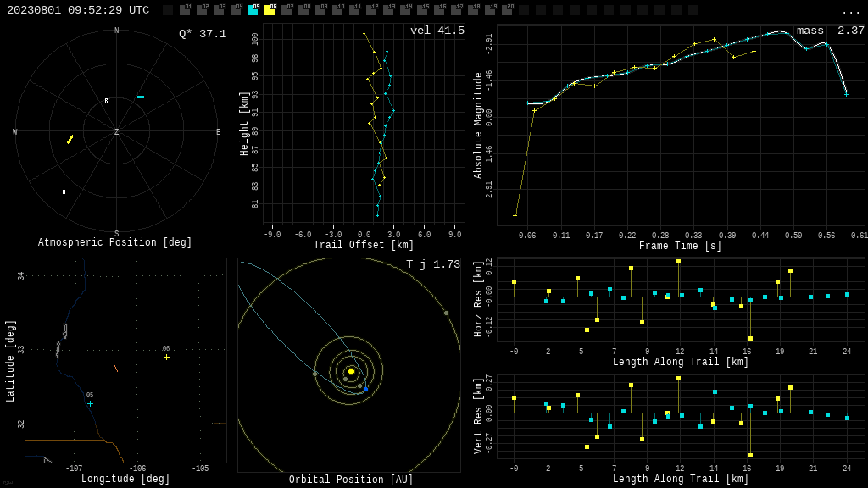The width and height of the screenshot is (868, 488).
Task: Click the vel 41.5 readout
Action: 437,30
